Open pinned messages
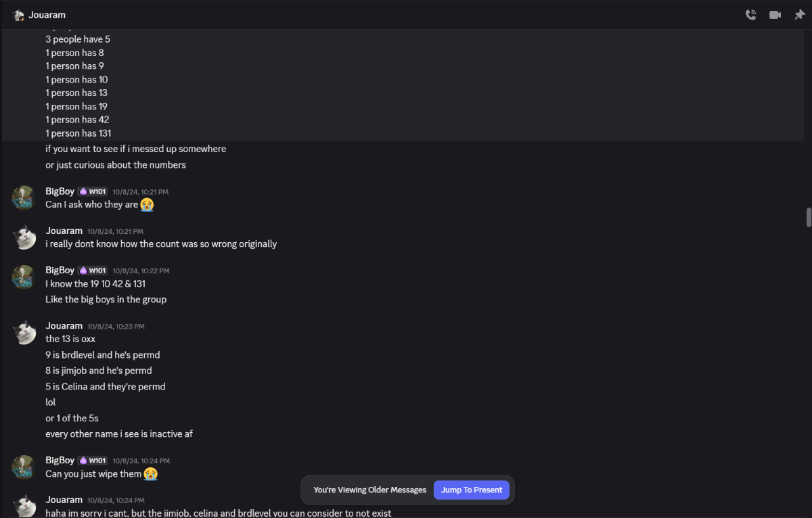Screen dimensions: 812x518 click(799, 15)
